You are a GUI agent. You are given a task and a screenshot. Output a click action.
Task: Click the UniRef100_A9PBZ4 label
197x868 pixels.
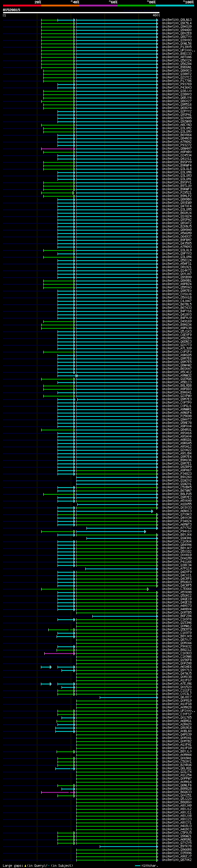click(176, 284)
